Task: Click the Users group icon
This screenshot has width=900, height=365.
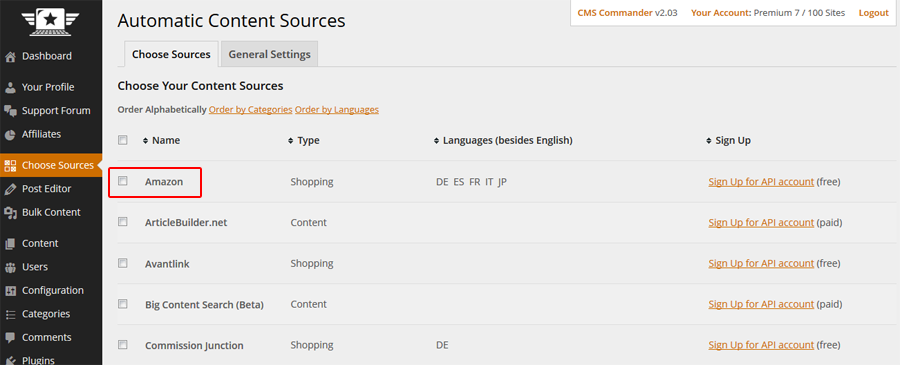Action: click(10, 267)
